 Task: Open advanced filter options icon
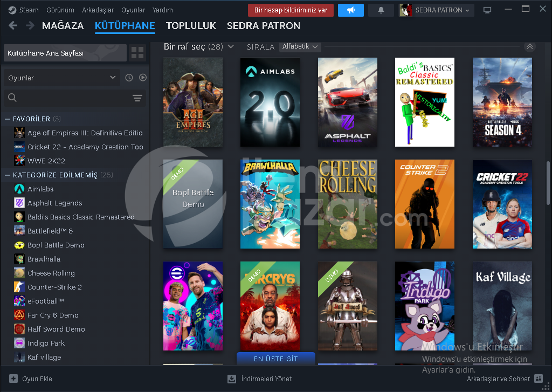pos(137,98)
